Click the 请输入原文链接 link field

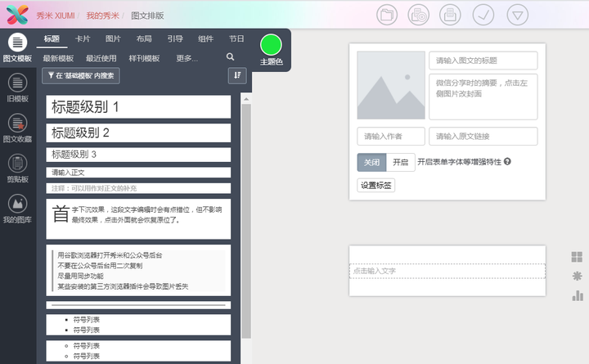[483, 137]
